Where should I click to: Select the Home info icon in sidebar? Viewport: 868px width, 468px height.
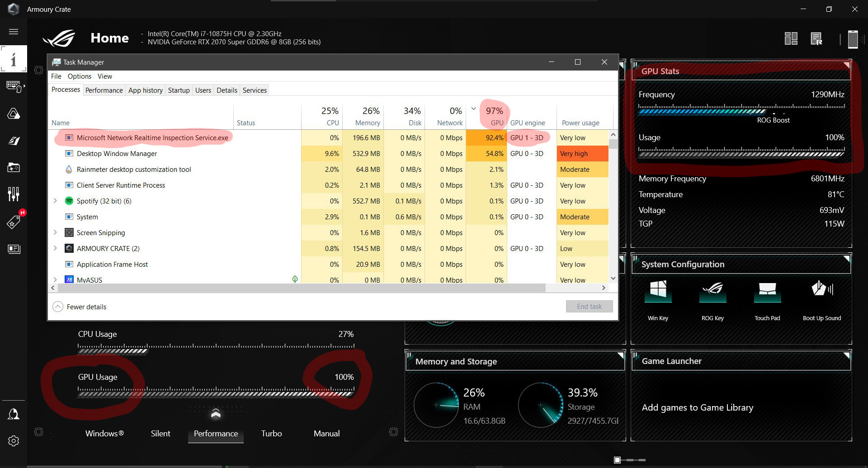tap(14, 59)
